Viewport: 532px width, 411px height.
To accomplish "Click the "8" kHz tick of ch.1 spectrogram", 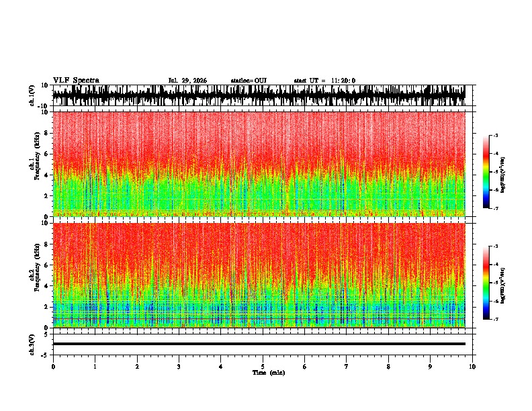I will [x=47, y=133].
